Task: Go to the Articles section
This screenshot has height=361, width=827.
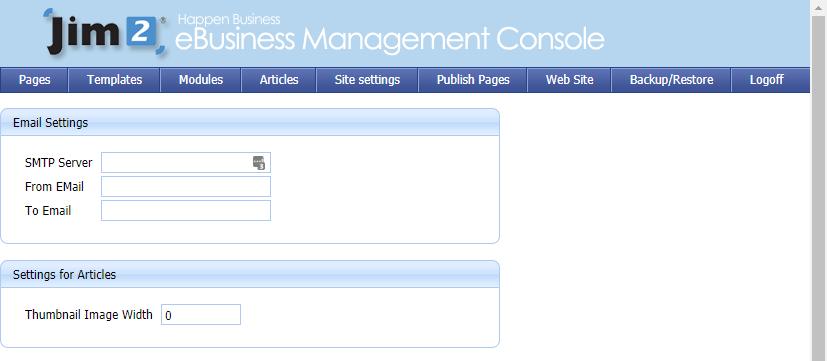Action: [x=279, y=80]
